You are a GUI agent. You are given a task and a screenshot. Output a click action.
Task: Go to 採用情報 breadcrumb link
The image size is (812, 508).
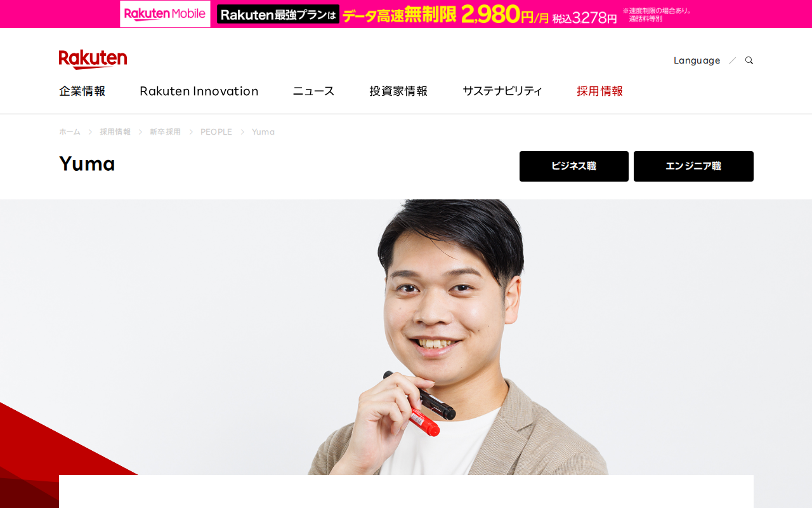(115, 131)
